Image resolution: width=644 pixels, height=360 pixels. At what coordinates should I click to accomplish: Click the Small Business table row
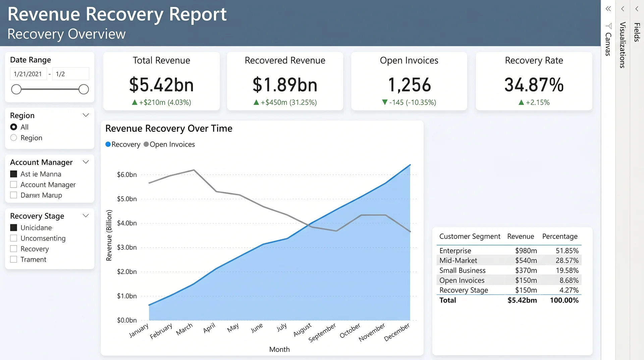coord(509,270)
